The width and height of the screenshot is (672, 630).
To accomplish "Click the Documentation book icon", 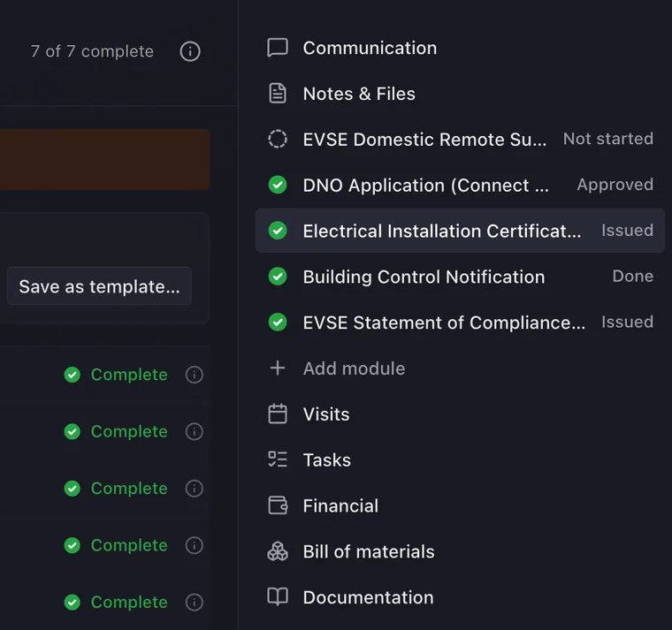I will coord(278,596).
